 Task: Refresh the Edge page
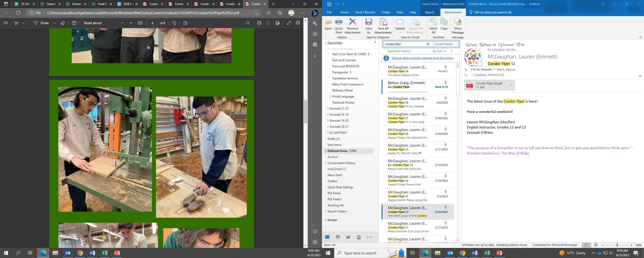coord(18,13)
